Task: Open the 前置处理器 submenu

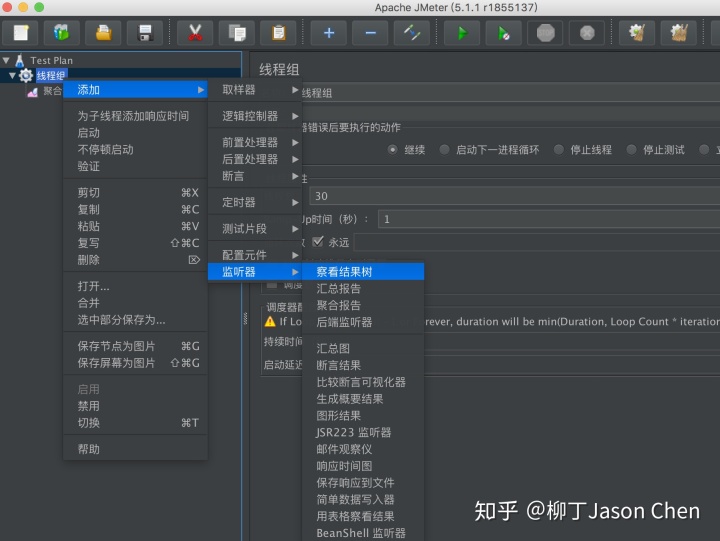Action: pos(255,142)
